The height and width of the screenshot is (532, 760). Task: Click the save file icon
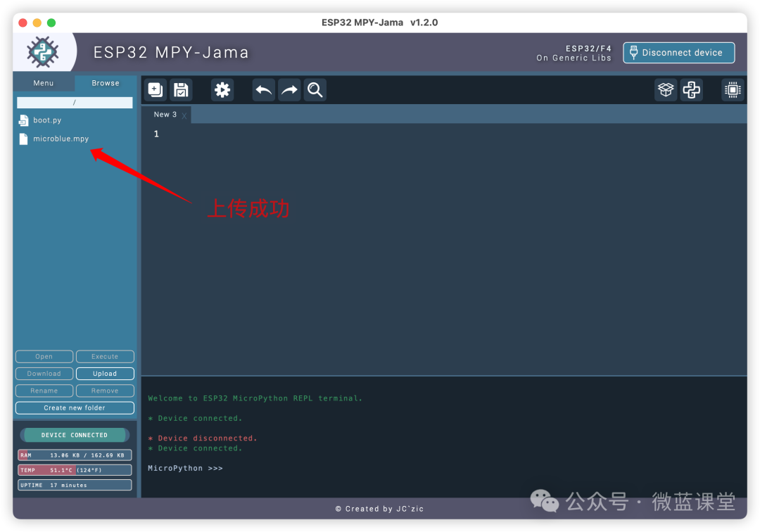182,90
